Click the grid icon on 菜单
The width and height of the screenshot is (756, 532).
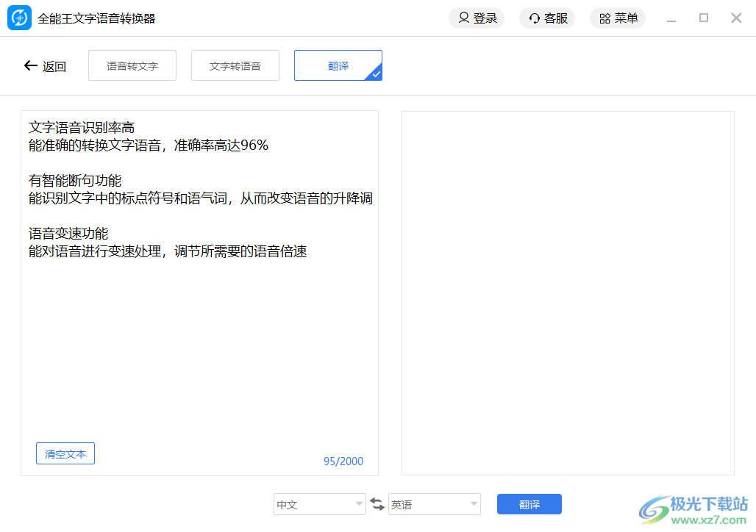(x=605, y=18)
